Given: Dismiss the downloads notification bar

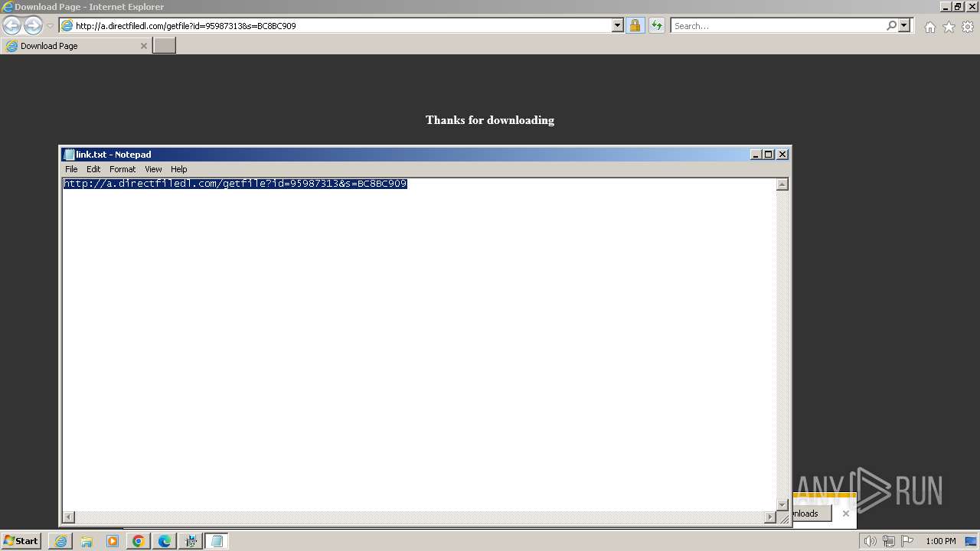Looking at the screenshot, I should pos(845,514).
